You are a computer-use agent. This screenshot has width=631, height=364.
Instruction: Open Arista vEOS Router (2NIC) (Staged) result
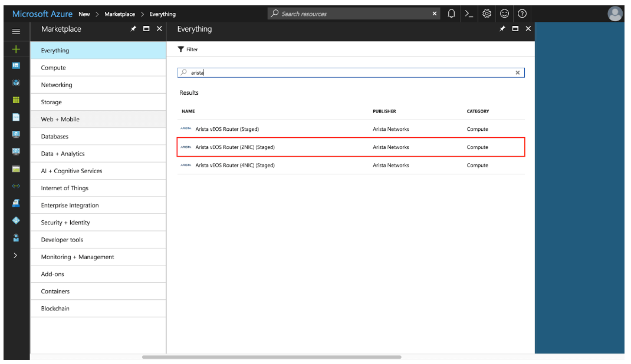[351, 147]
